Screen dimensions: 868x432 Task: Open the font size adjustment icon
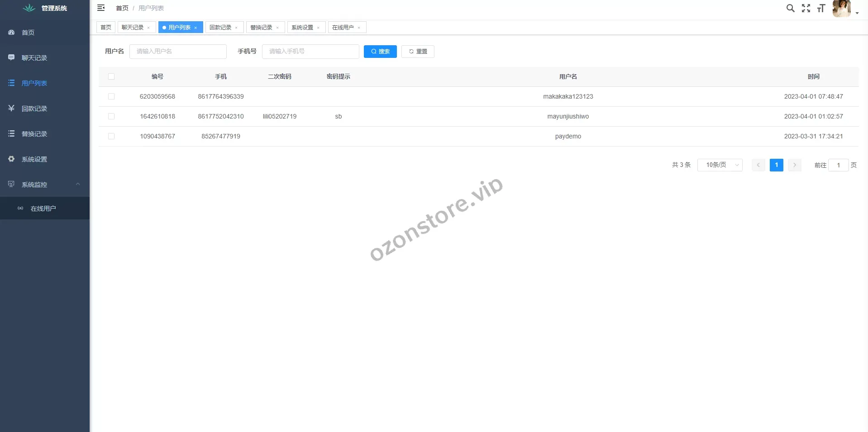point(821,8)
